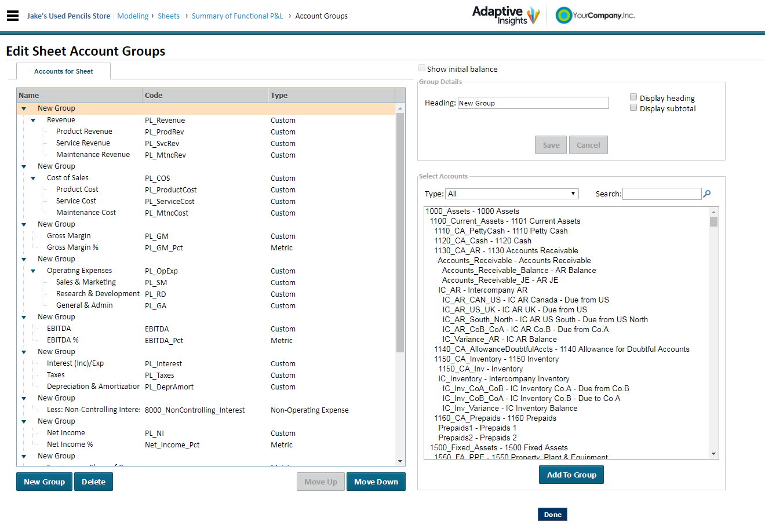Open the hamburger navigation menu
The width and height of the screenshot is (765, 532).
click(13, 16)
